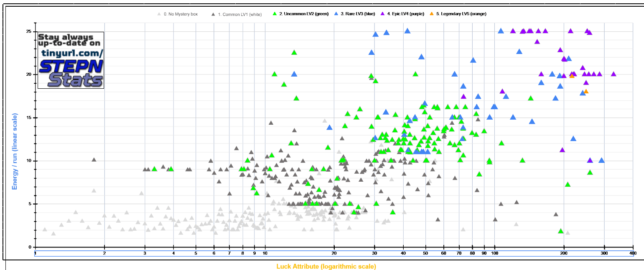Click the blue triangle icon in legend
644x270 pixels.
[x=337, y=14]
